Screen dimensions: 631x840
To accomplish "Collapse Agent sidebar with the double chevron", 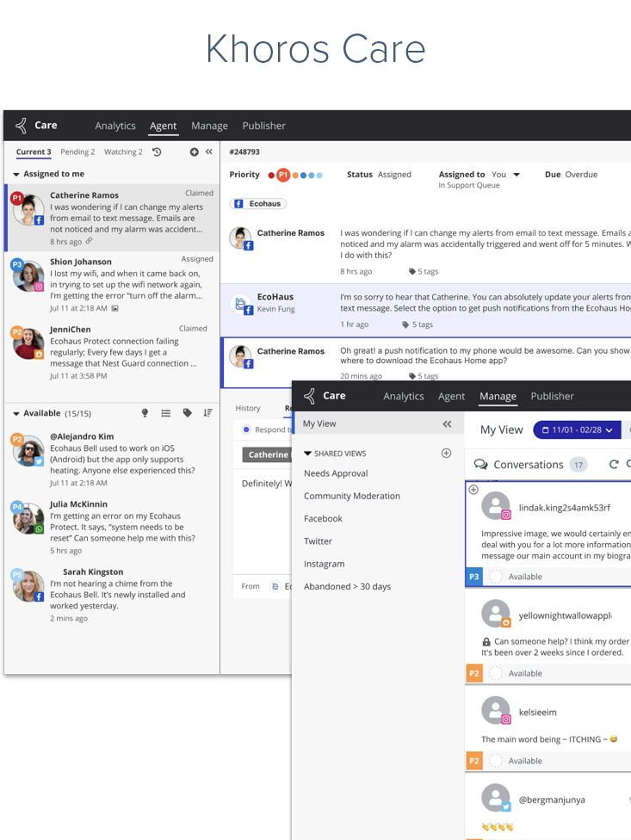I will pyautogui.click(x=209, y=151).
